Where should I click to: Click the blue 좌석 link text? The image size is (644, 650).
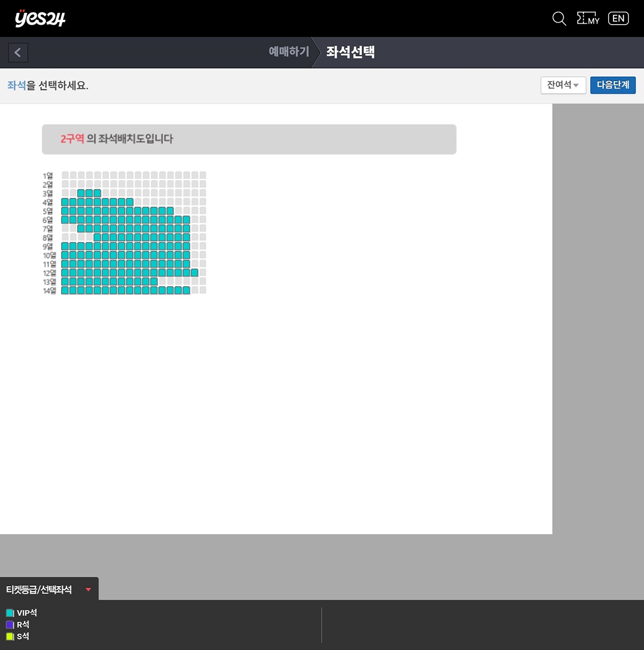point(16,85)
